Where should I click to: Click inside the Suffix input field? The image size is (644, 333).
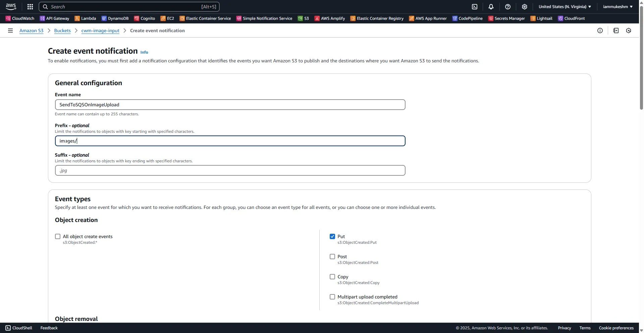pos(230,170)
